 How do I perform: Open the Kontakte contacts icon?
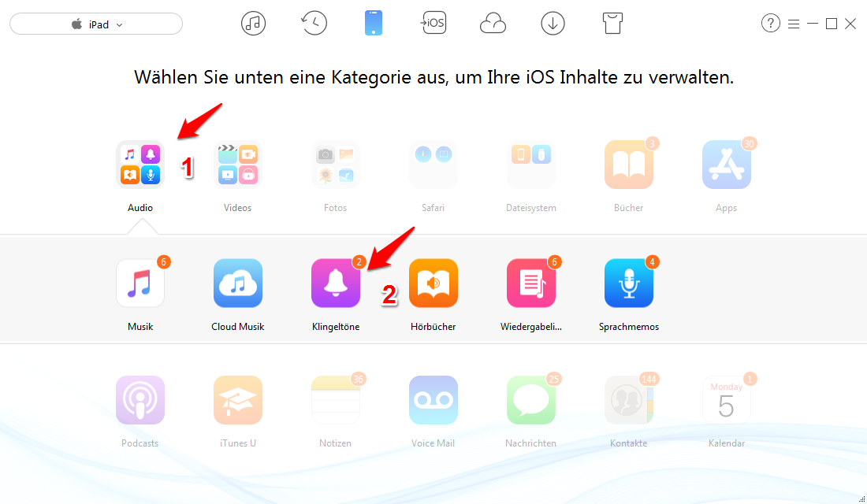coord(629,400)
